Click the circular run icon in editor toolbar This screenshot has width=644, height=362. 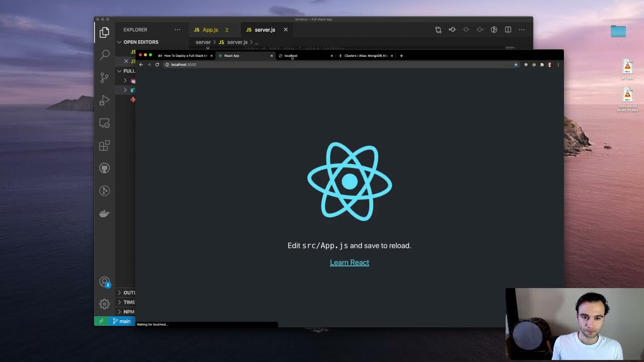point(494,30)
